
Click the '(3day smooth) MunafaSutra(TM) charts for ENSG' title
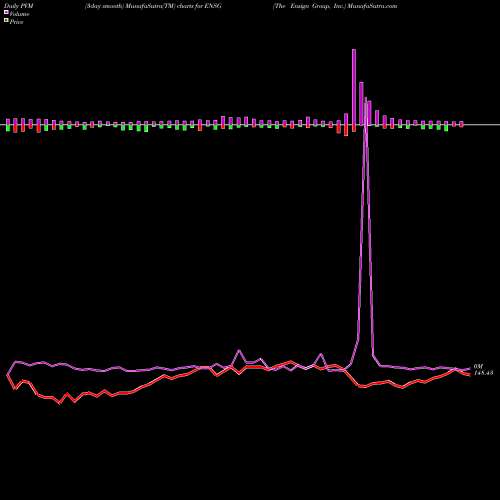tap(153, 6)
